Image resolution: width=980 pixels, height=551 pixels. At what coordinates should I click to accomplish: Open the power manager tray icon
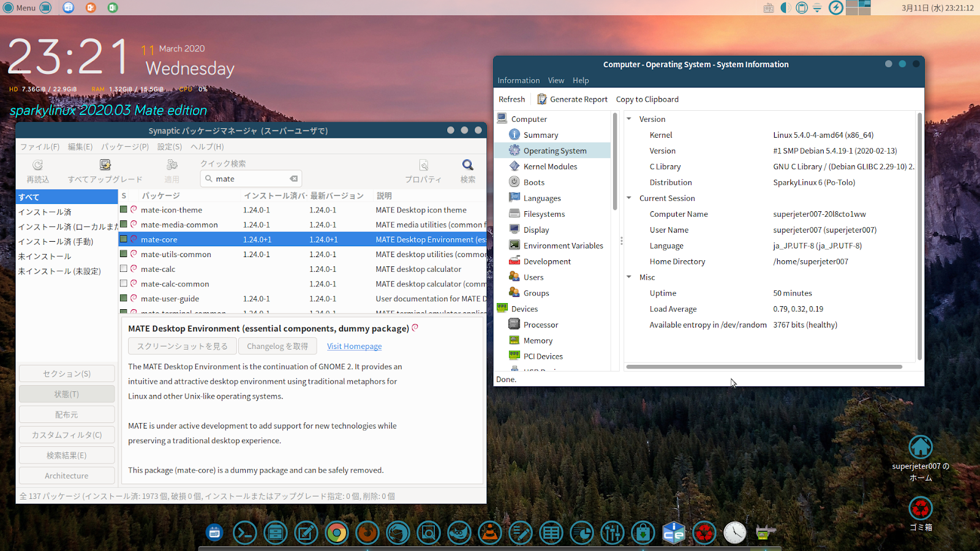pyautogui.click(x=835, y=7)
